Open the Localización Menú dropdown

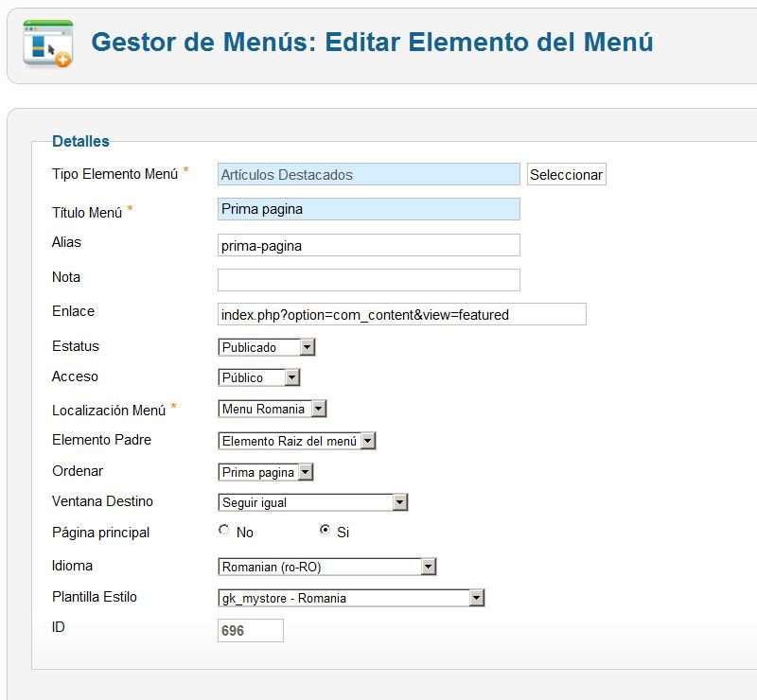(273, 409)
